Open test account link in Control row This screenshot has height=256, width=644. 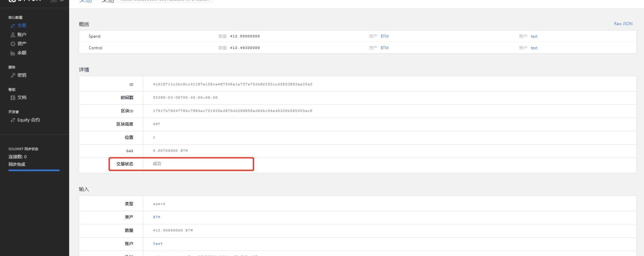tap(534, 48)
